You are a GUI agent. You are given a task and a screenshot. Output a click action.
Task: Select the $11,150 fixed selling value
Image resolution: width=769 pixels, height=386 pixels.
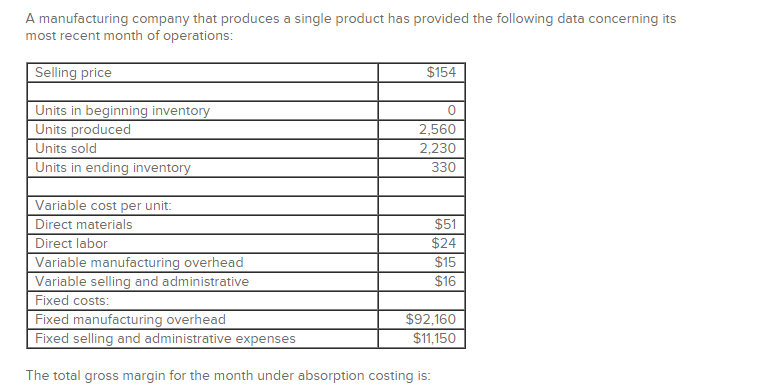435,338
